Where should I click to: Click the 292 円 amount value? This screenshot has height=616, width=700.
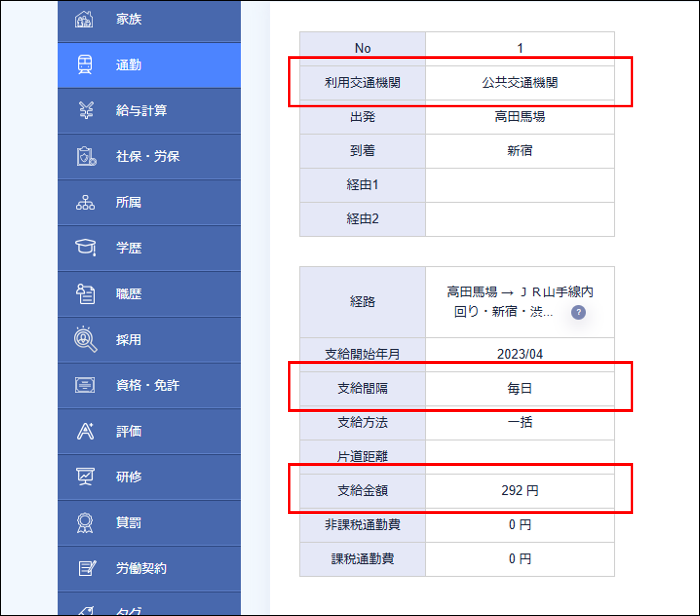click(x=520, y=491)
